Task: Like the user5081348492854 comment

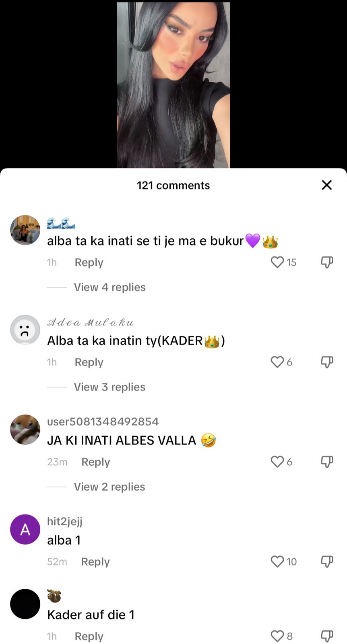Action: pyautogui.click(x=277, y=462)
